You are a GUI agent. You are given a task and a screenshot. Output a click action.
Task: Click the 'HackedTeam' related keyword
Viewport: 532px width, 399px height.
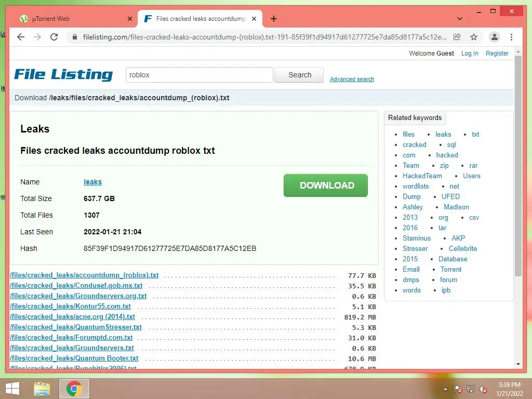point(422,176)
